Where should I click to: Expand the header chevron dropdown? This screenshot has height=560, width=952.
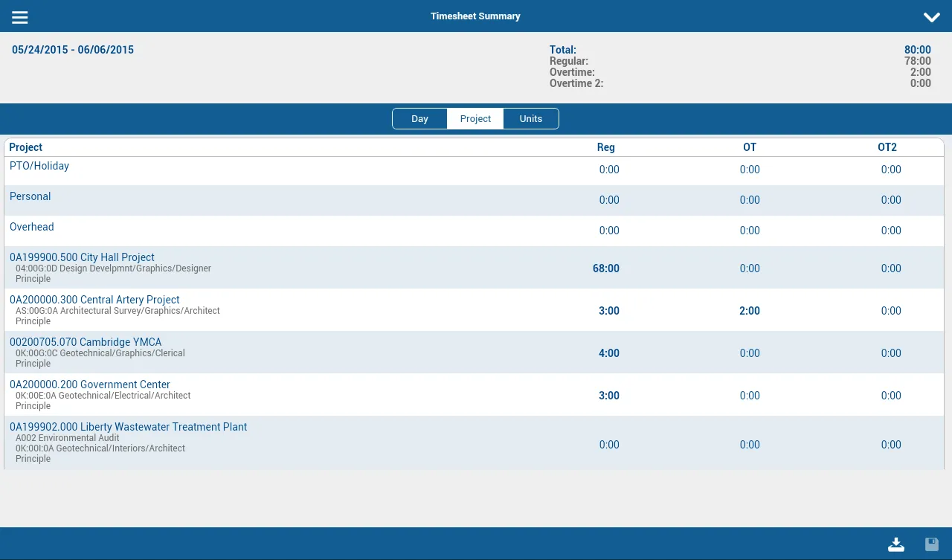pyautogui.click(x=931, y=17)
